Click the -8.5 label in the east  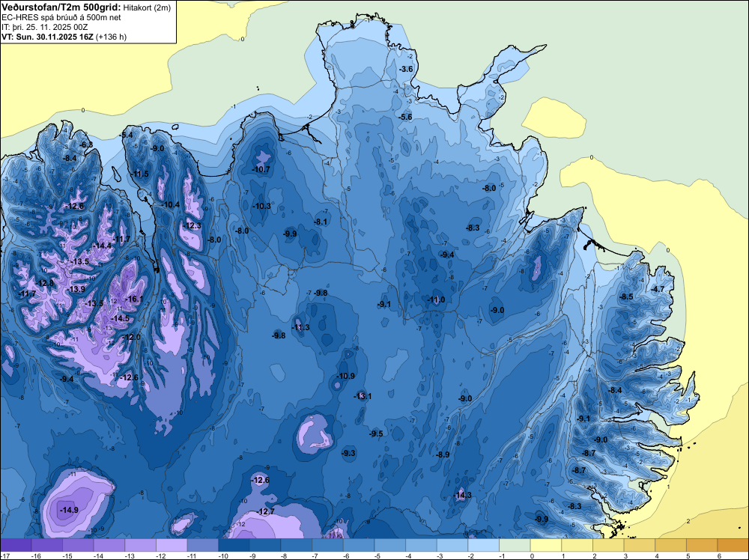[x=626, y=296]
